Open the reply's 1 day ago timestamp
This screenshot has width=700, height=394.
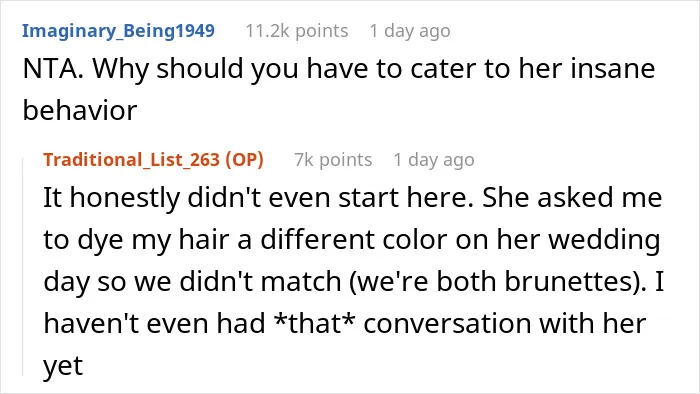point(433,159)
